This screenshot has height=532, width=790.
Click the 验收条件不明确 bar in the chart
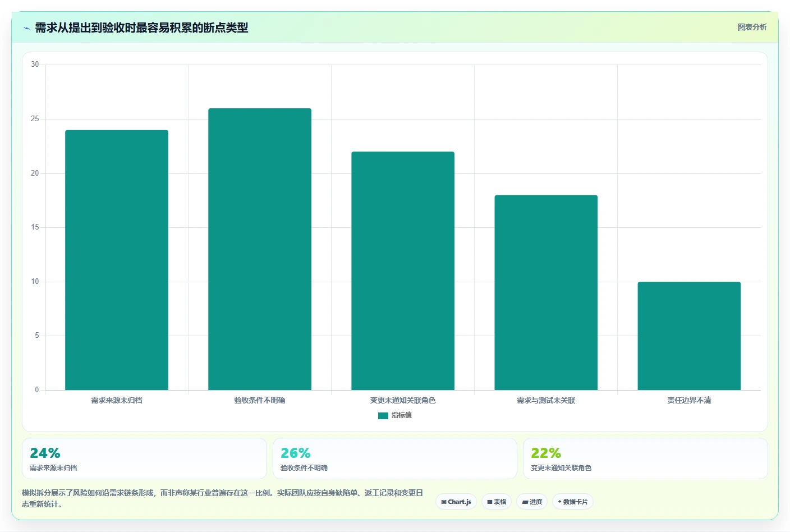coord(260,249)
